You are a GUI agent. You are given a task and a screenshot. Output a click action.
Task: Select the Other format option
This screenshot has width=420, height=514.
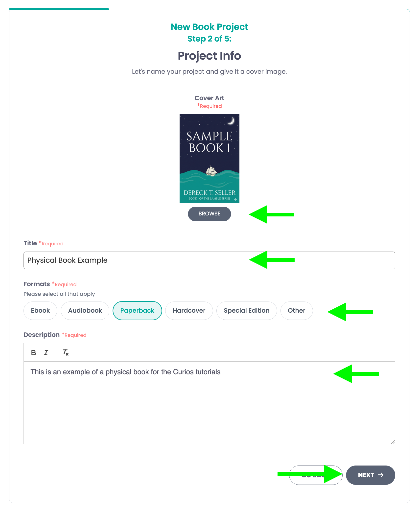click(296, 310)
